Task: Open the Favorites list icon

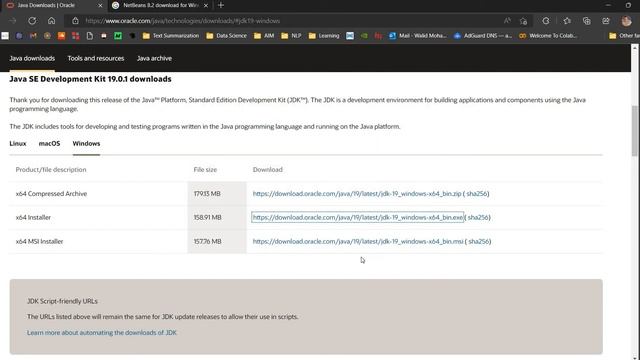Action: click(x=567, y=21)
